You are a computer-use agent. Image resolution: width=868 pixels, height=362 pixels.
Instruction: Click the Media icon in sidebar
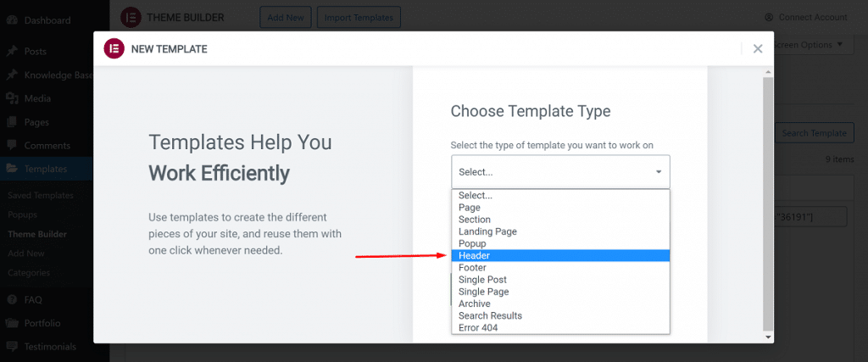[x=12, y=98]
